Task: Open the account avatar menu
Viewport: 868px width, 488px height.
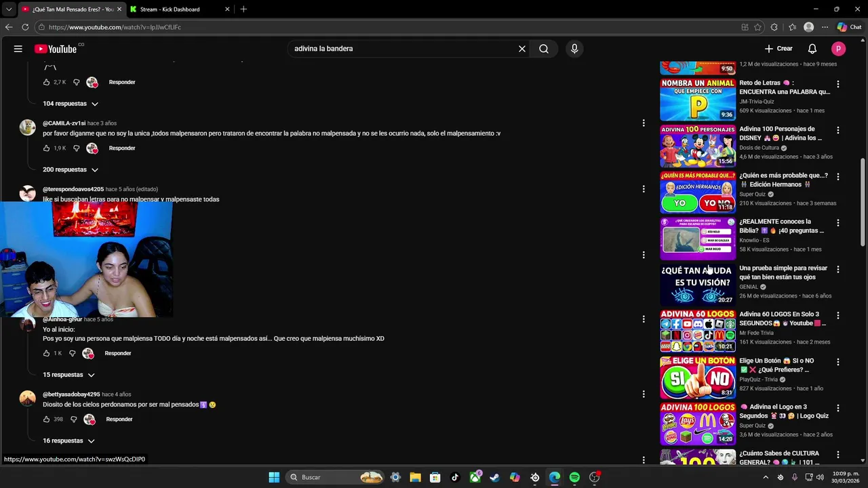Action: point(839,49)
